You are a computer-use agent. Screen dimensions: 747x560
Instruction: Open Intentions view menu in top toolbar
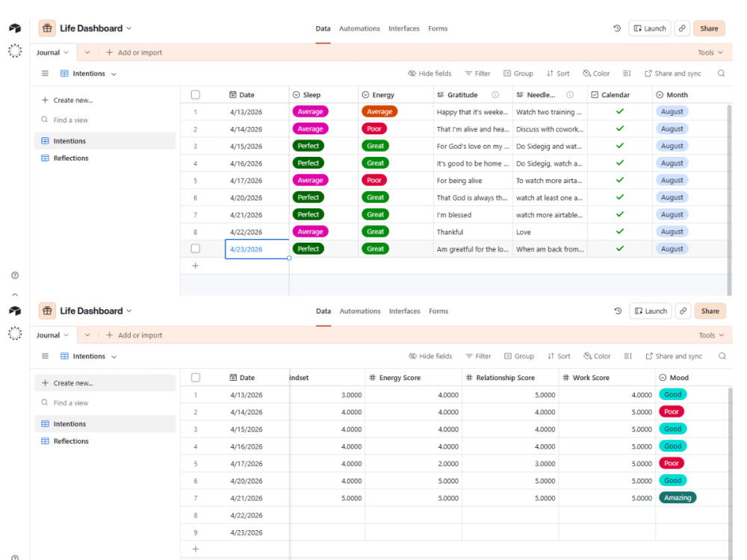114,74
